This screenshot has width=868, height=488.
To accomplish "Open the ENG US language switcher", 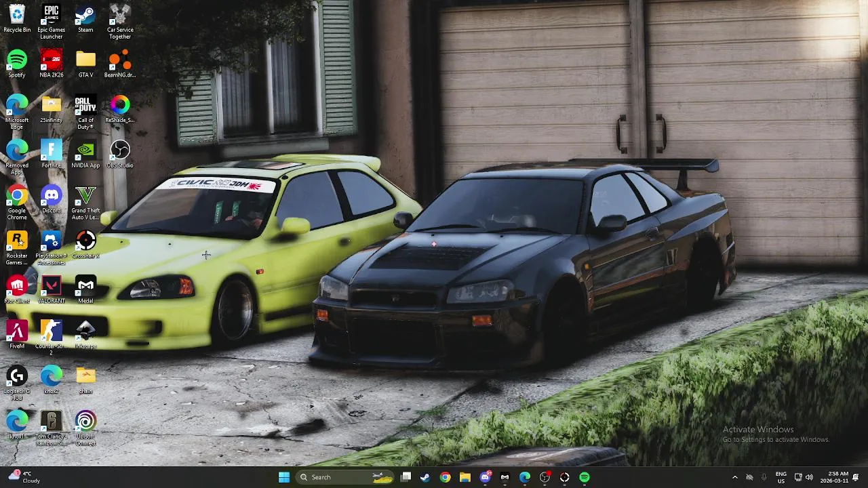I will click(781, 477).
